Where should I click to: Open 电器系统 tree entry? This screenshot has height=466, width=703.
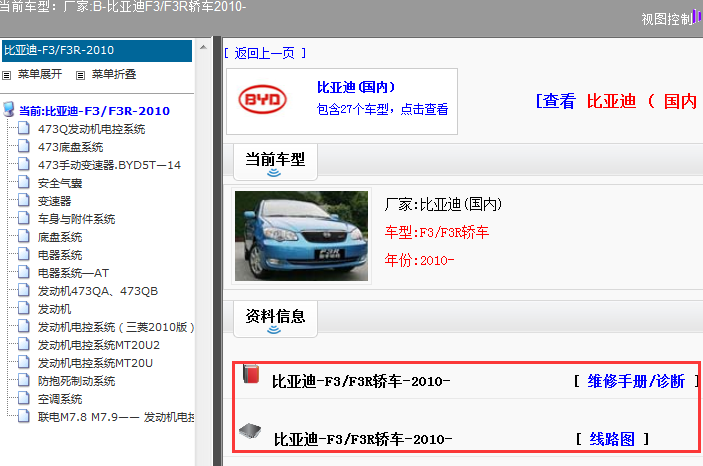click(60, 255)
